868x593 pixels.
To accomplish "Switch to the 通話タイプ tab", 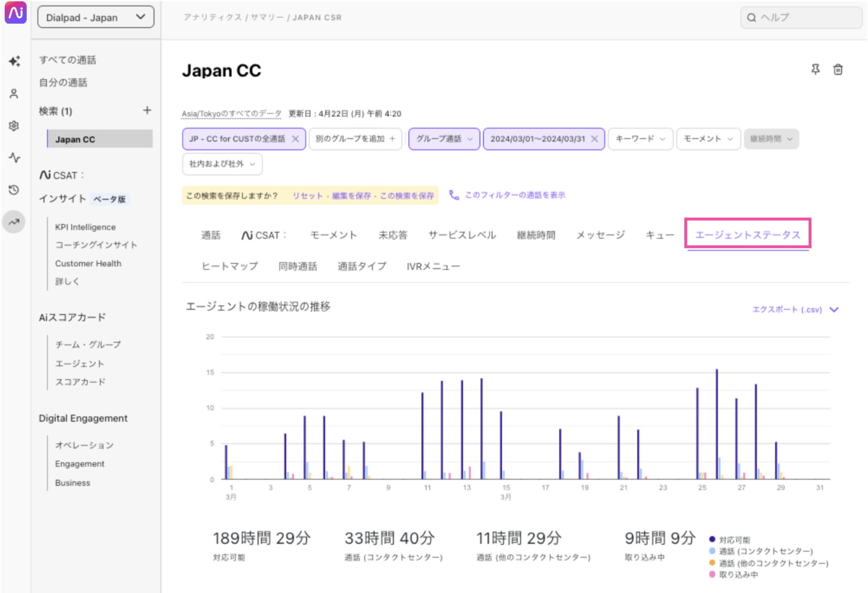I will coord(362,266).
